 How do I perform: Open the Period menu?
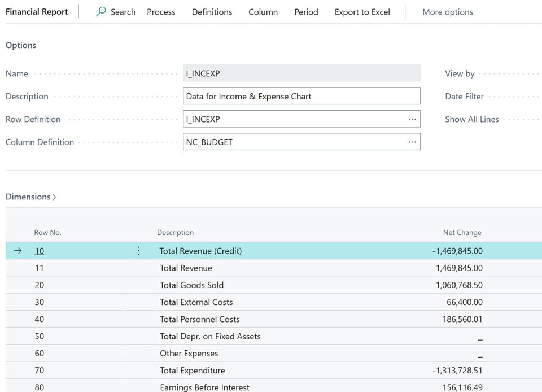click(x=306, y=12)
